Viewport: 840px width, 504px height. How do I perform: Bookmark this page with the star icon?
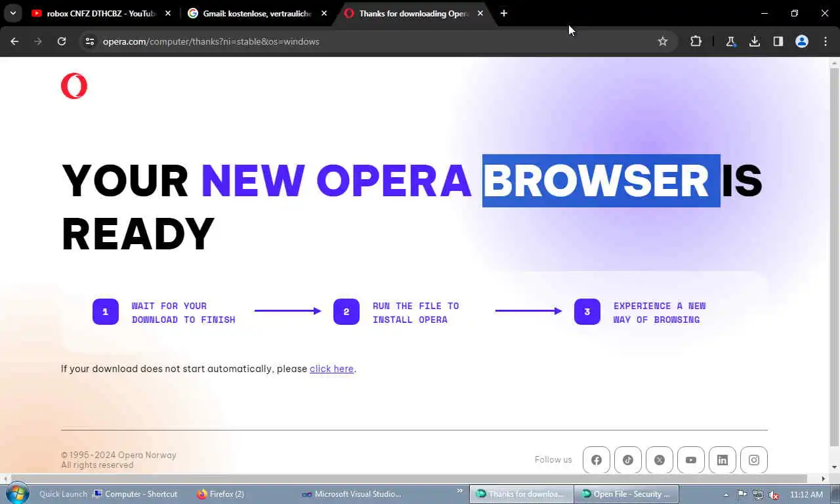coord(663,41)
